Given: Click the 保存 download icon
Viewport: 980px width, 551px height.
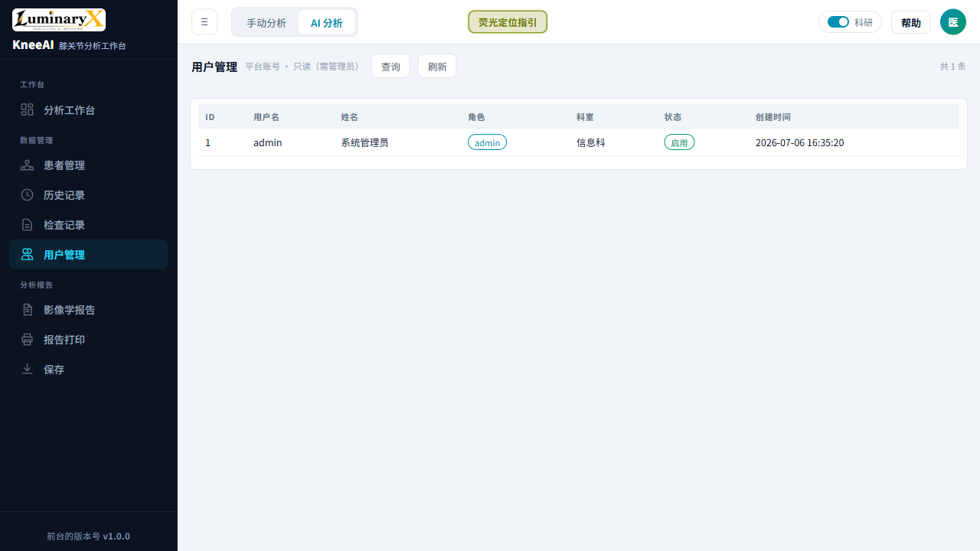Looking at the screenshot, I should coord(28,370).
